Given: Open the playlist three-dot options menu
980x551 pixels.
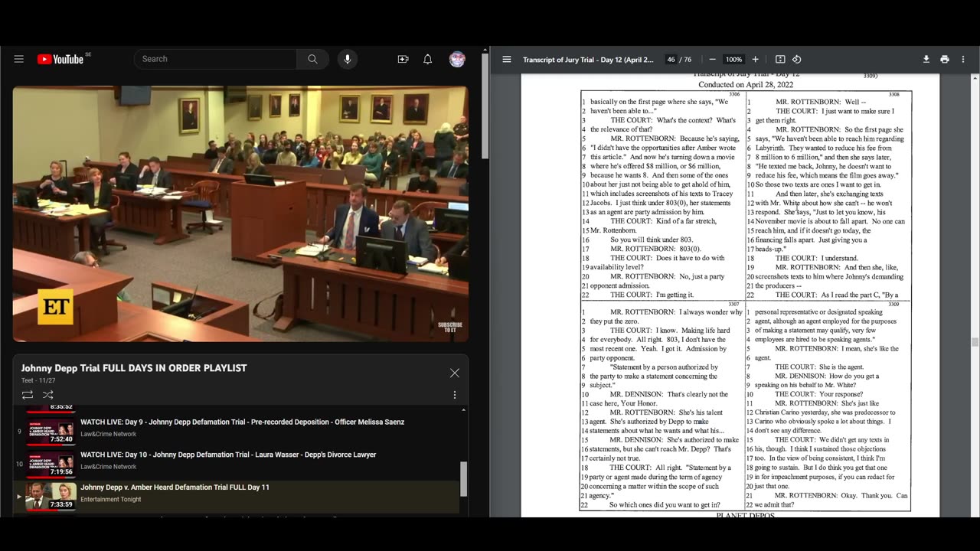Looking at the screenshot, I should click(455, 395).
